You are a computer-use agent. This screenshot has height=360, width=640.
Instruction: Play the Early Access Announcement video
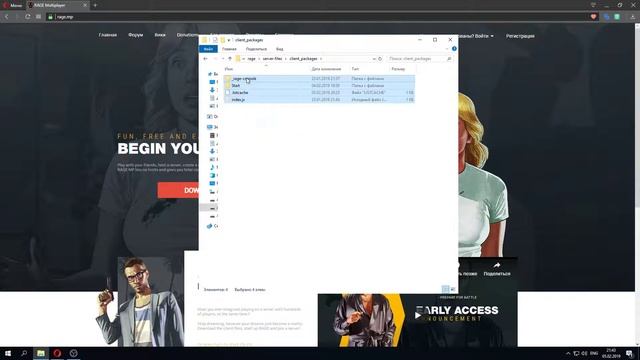[x=418, y=315]
